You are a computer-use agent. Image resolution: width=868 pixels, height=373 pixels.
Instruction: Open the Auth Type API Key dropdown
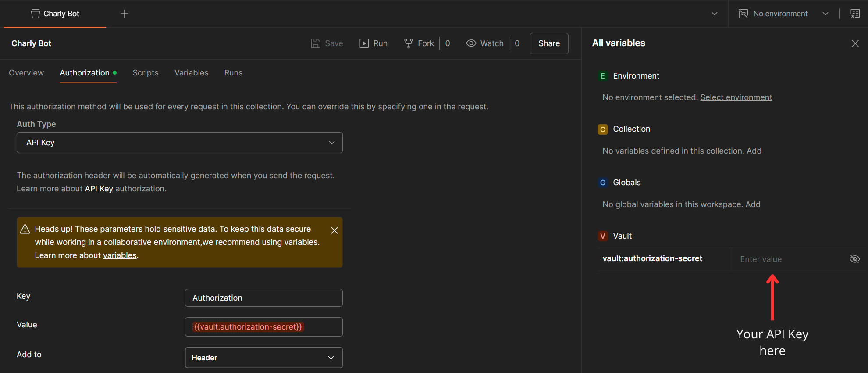click(x=180, y=143)
